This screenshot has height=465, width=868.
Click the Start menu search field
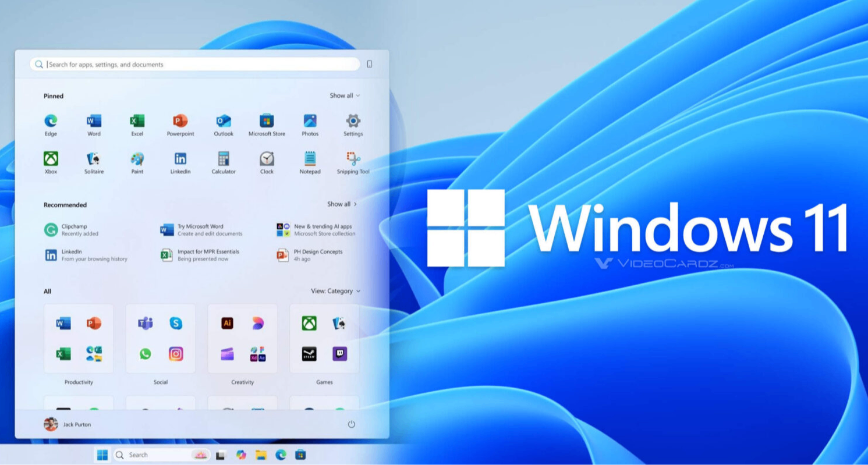click(x=195, y=65)
